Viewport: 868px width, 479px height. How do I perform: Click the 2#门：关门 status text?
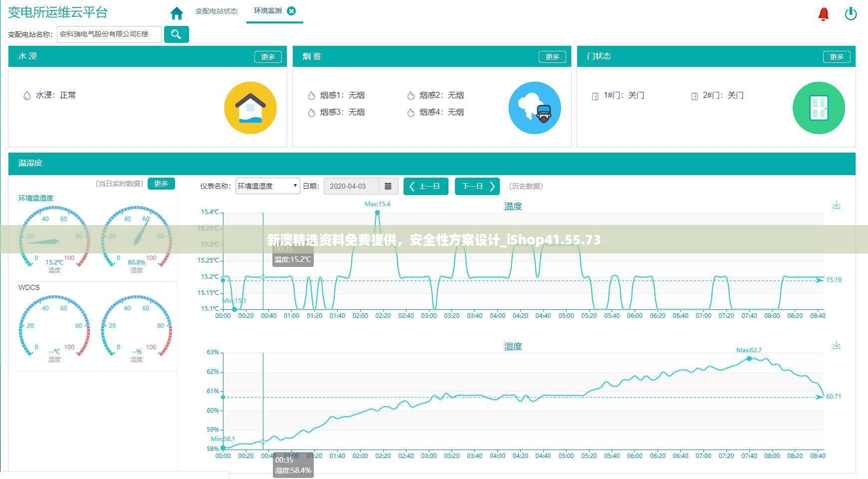click(723, 95)
